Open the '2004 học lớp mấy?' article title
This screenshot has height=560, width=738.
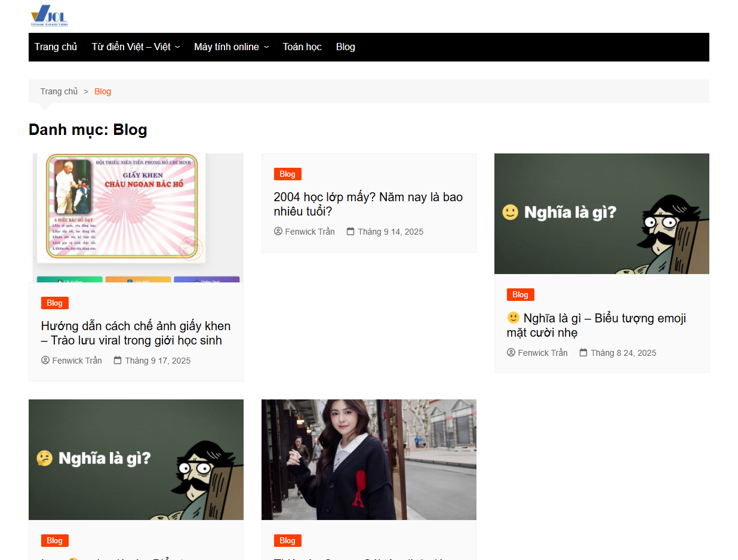tap(368, 204)
